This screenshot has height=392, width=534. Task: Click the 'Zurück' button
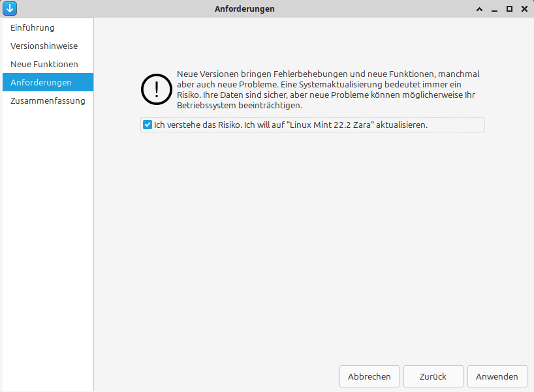pos(433,376)
